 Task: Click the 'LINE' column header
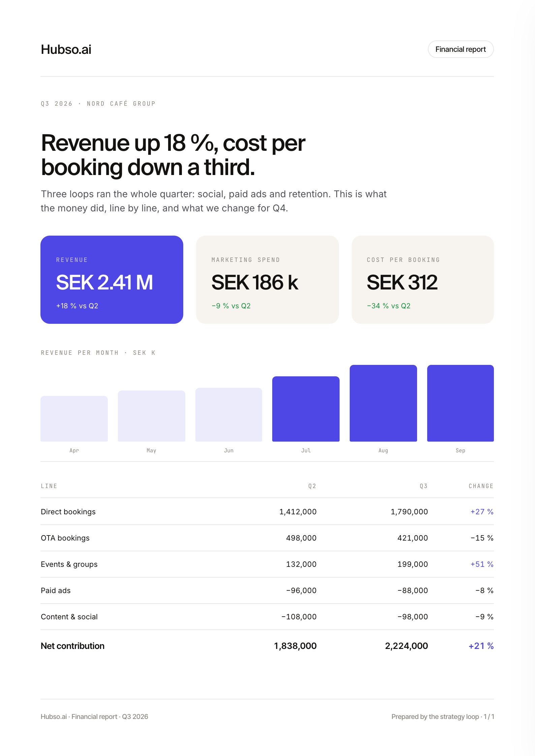click(x=49, y=486)
